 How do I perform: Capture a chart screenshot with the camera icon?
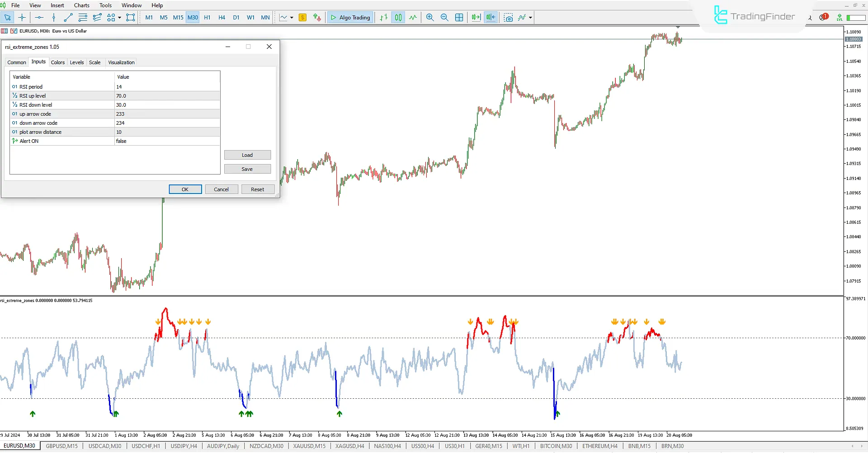(509, 17)
